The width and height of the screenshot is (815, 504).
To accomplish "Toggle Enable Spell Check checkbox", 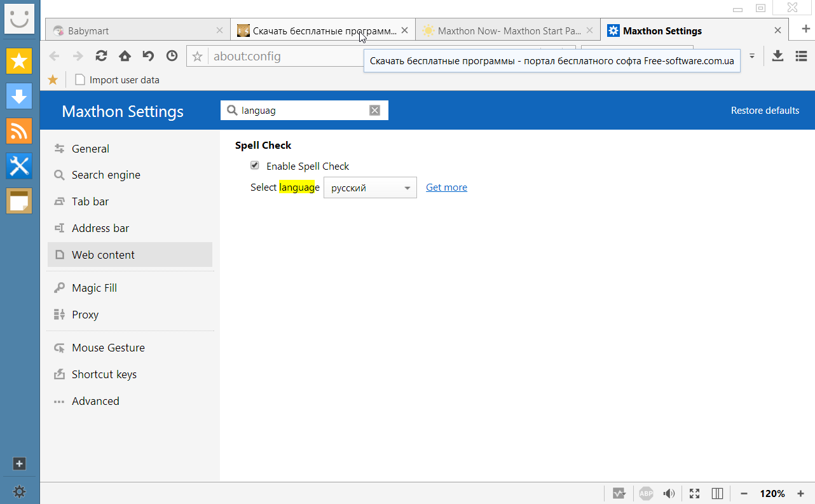I will [255, 165].
